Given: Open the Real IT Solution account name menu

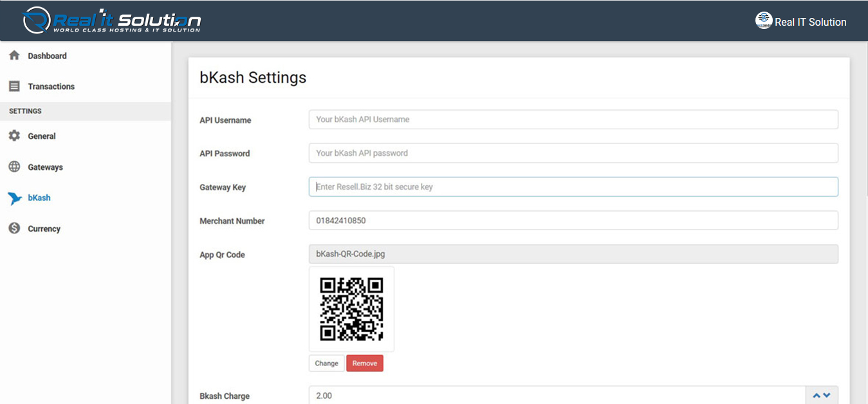Looking at the screenshot, I should 810,22.
